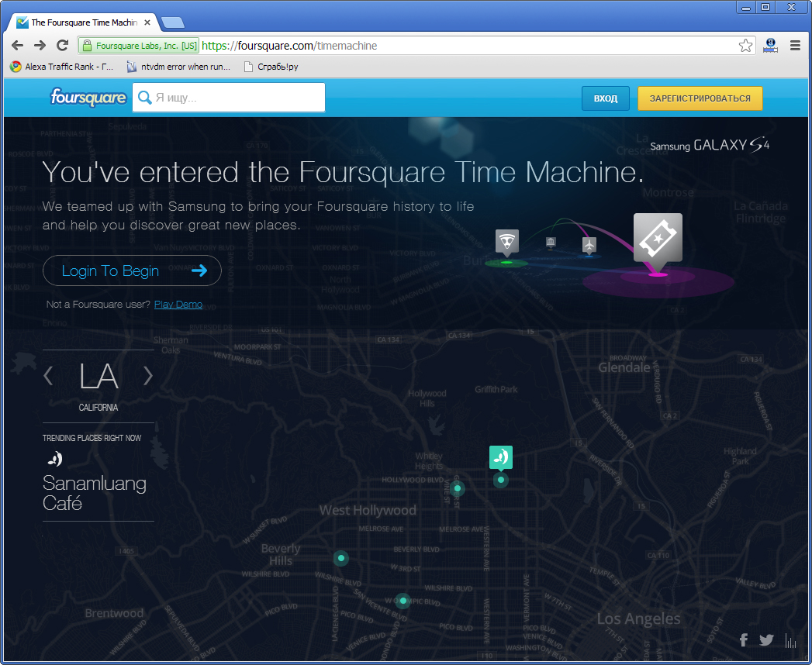Click the Я ищу search field
812x665 pixels.
coord(229,98)
